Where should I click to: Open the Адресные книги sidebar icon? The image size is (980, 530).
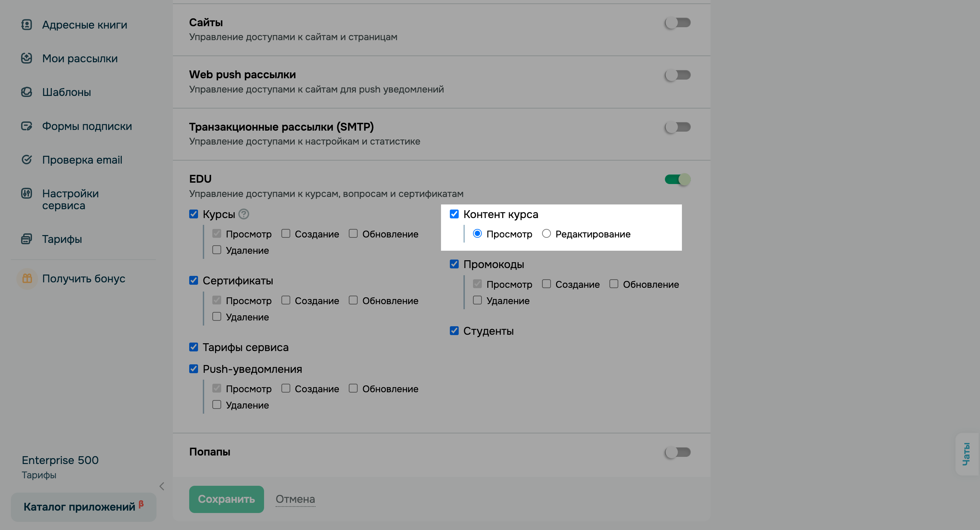tap(27, 24)
